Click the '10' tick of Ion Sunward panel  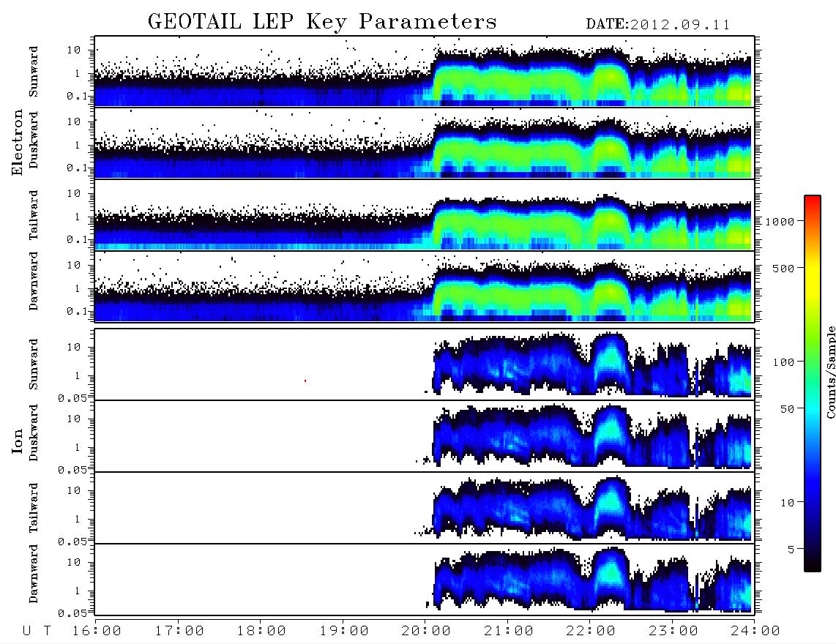[x=74, y=347]
